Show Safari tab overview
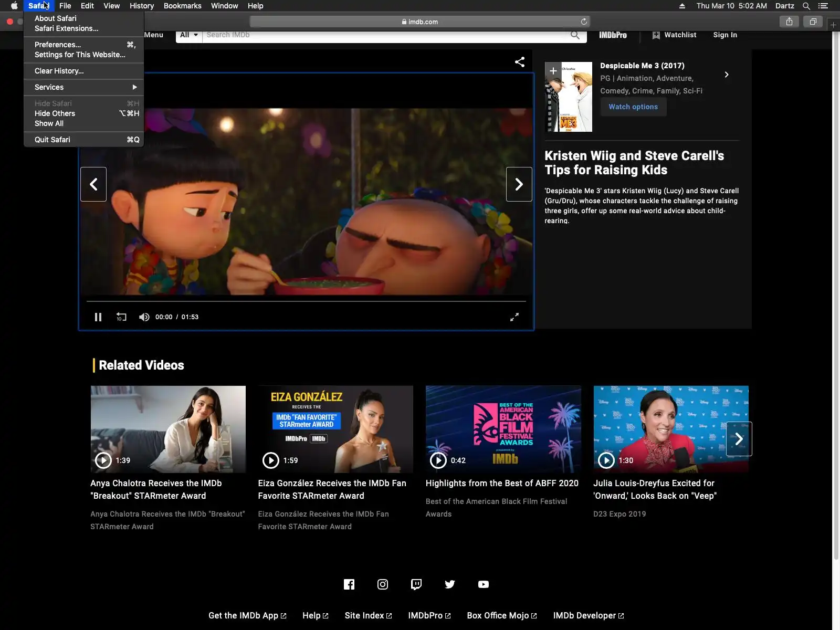The image size is (840, 630). pyautogui.click(x=813, y=22)
